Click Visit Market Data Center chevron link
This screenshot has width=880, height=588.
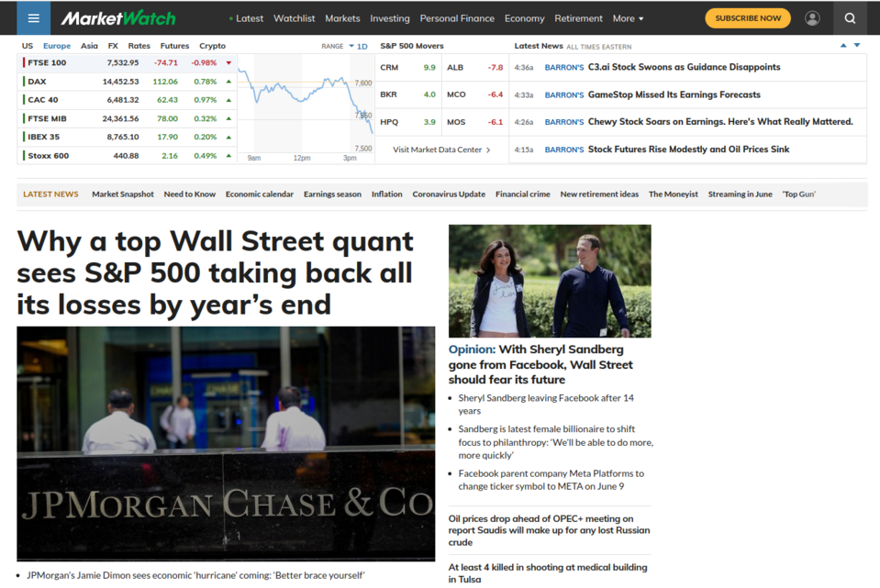(x=441, y=150)
